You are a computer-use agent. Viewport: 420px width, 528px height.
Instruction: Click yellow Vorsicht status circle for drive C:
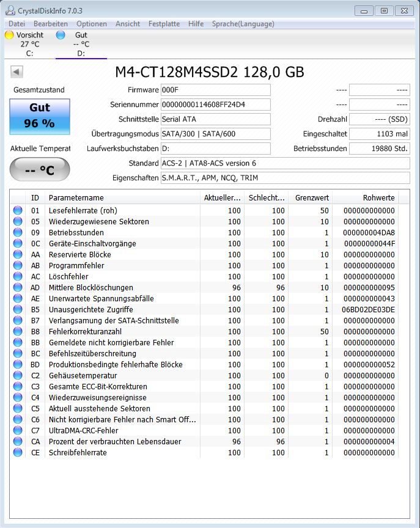[9, 35]
